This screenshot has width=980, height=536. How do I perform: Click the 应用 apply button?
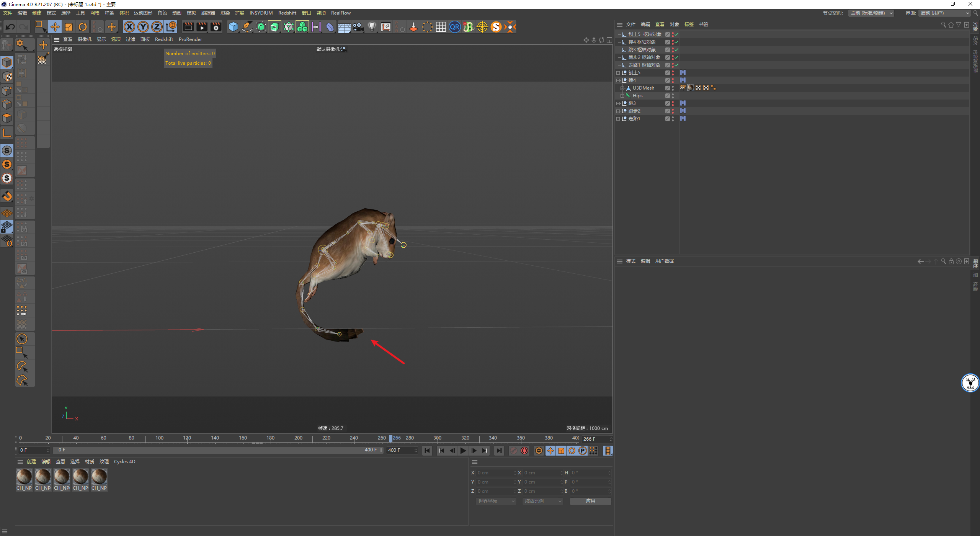pyautogui.click(x=590, y=501)
